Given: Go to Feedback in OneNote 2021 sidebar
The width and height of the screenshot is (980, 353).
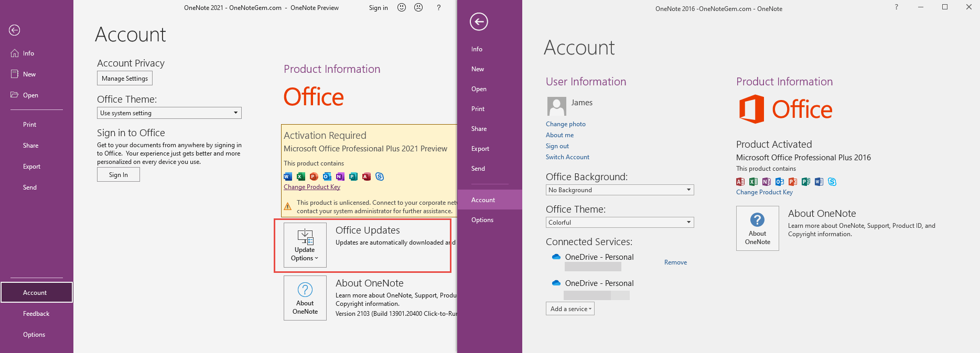Looking at the screenshot, I should 36,314.
